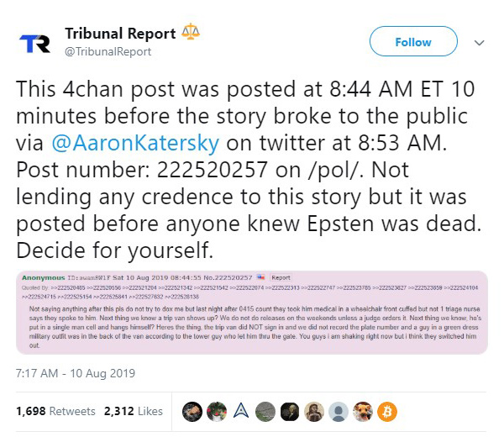
Task: View the 2,312 Likes list
Action: [133, 412]
